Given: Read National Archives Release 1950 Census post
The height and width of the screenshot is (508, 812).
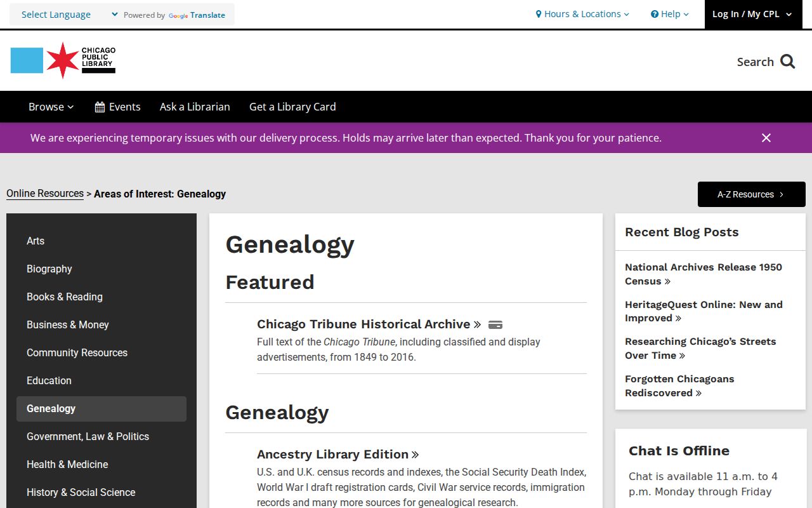Looking at the screenshot, I should pyautogui.click(x=704, y=274).
